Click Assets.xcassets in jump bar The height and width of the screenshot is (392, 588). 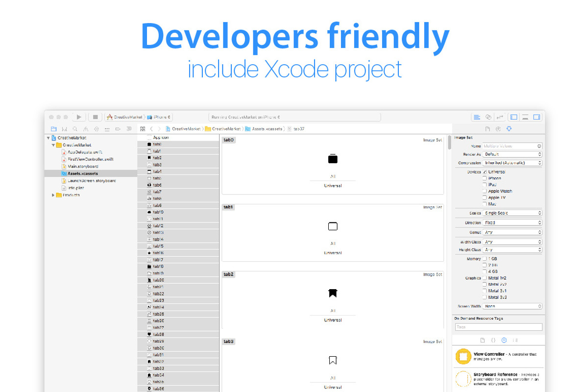(264, 129)
